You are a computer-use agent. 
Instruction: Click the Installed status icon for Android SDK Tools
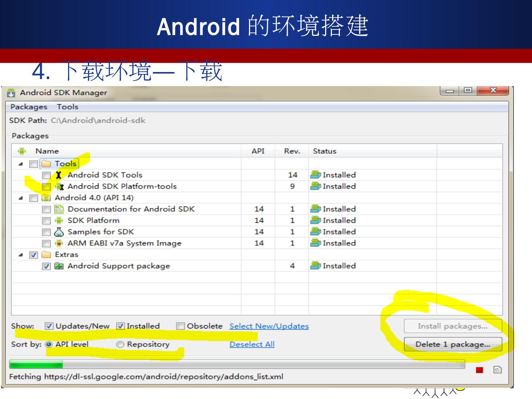pyautogui.click(x=316, y=175)
